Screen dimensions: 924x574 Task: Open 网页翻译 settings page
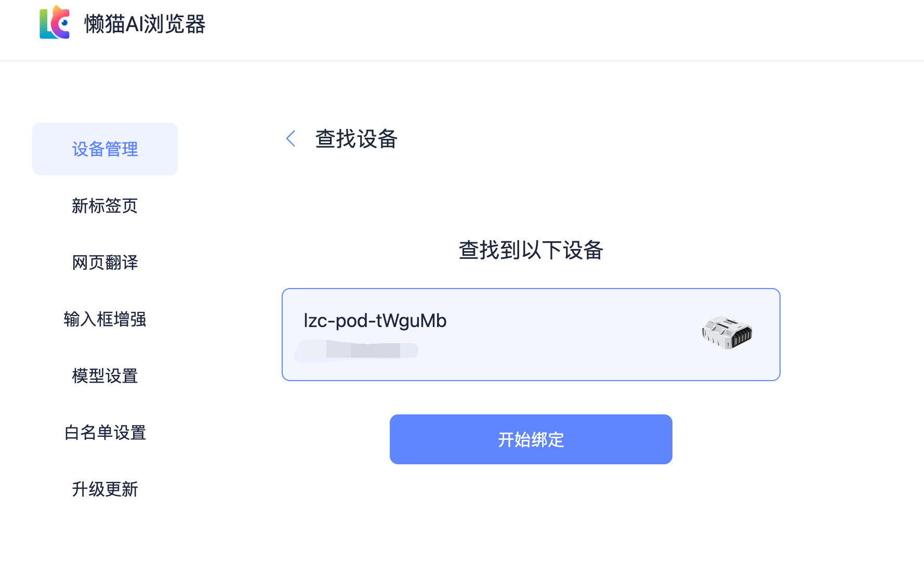pos(104,263)
